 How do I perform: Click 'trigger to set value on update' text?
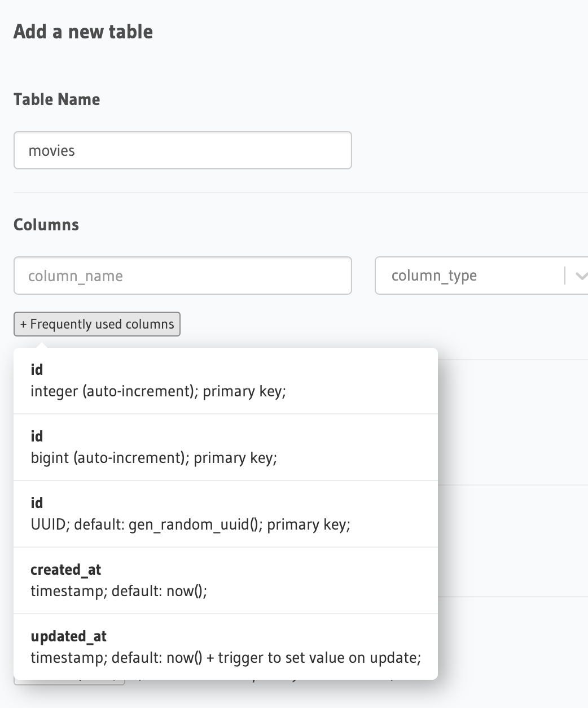click(x=319, y=658)
